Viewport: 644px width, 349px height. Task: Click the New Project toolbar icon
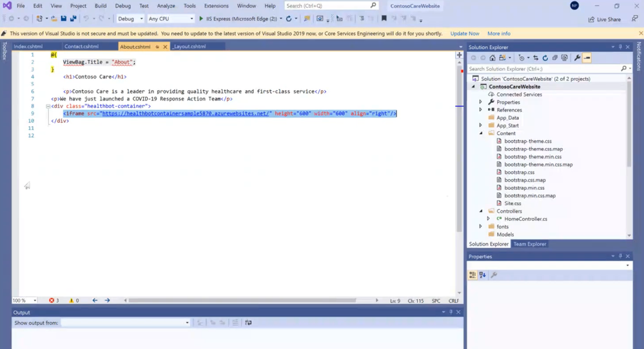coord(39,19)
